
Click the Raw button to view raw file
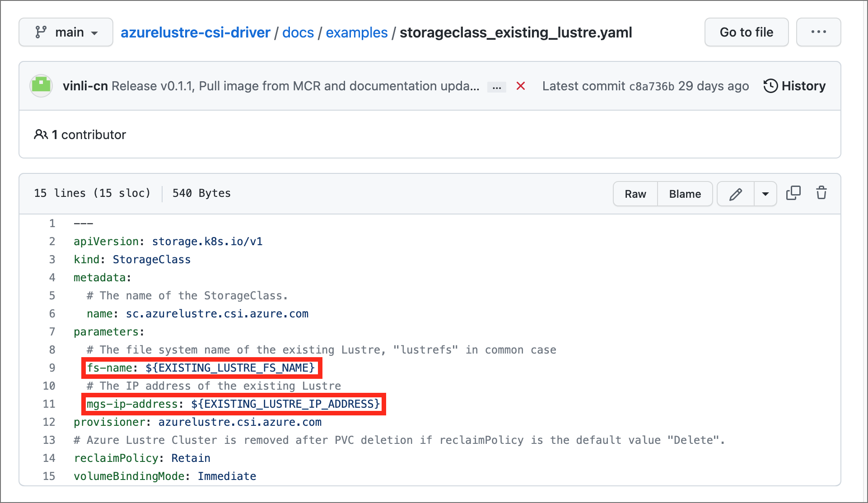636,193
